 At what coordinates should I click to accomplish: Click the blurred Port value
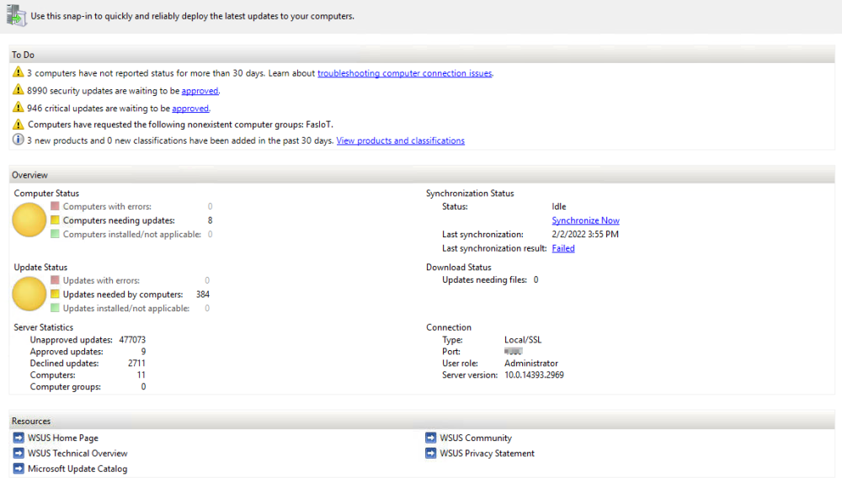pos(513,352)
